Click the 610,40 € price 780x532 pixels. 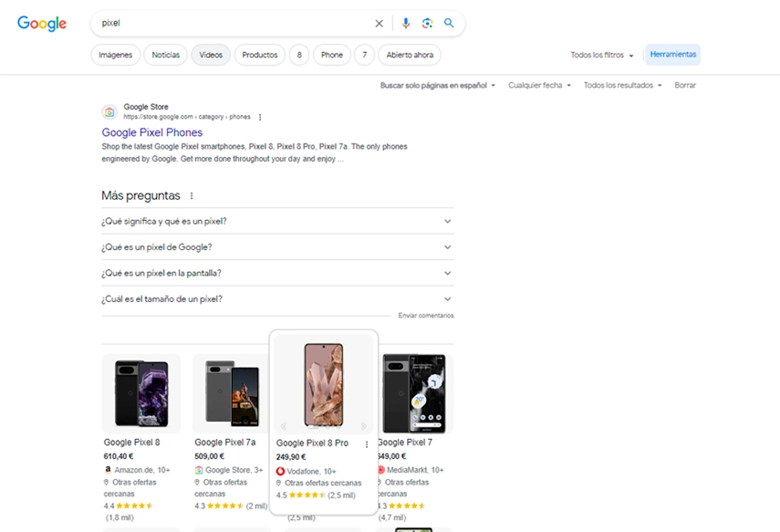[x=119, y=456]
